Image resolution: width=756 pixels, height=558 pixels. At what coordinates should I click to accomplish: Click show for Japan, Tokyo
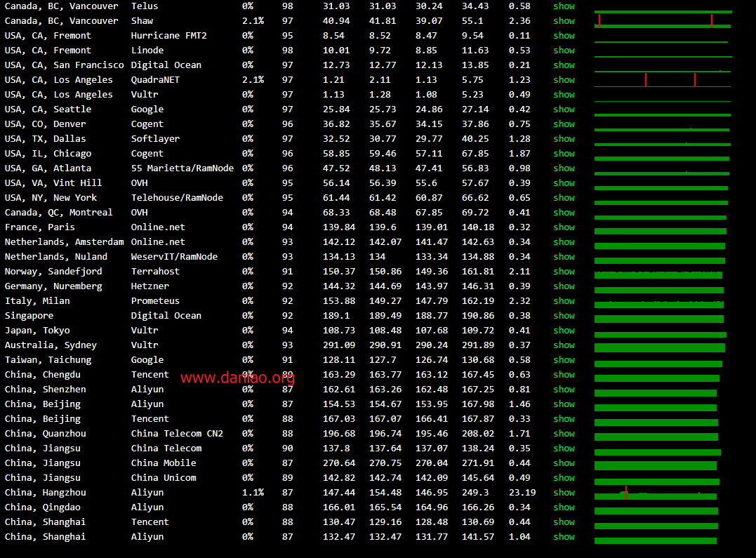[564, 331]
